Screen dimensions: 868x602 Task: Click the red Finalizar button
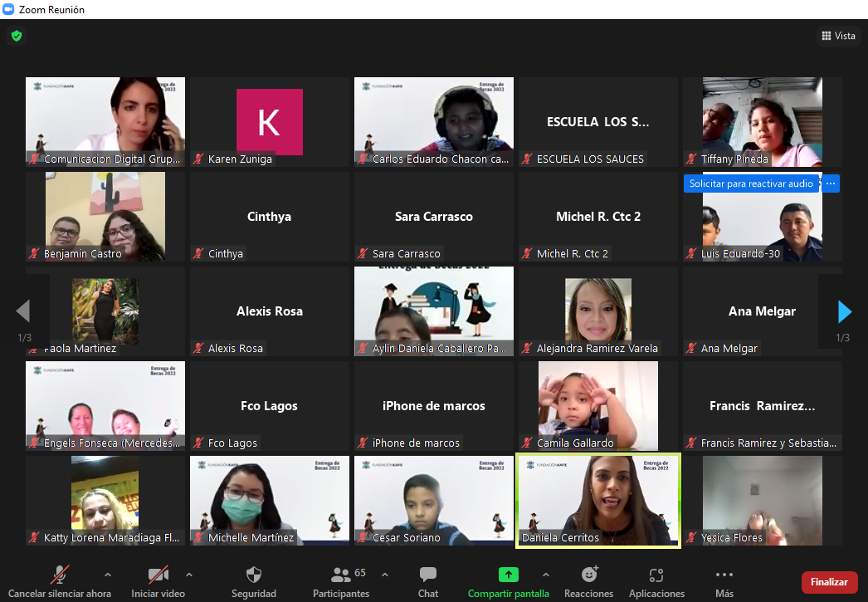[x=829, y=582]
